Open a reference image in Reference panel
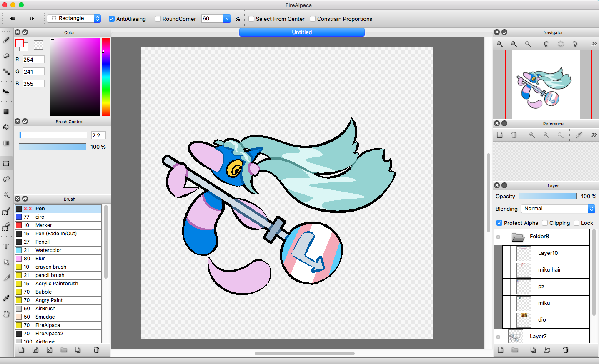The width and height of the screenshot is (599, 364). 500,135
